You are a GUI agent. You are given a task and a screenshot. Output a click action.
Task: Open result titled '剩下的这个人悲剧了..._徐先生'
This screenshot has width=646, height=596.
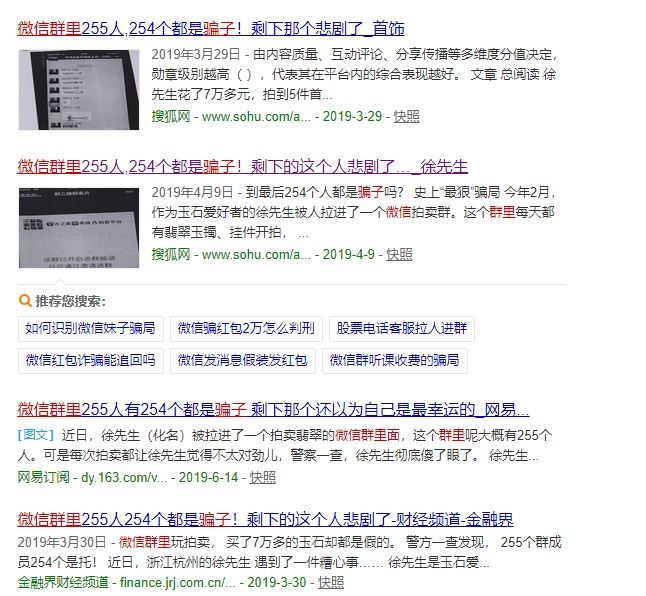[242, 167]
